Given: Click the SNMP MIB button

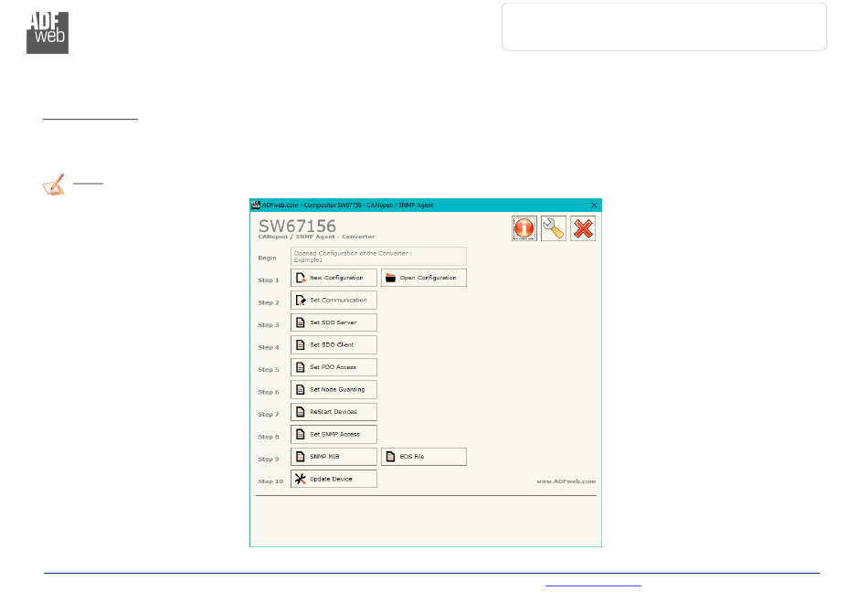Looking at the screenshot, I should [x=333, y=457].
